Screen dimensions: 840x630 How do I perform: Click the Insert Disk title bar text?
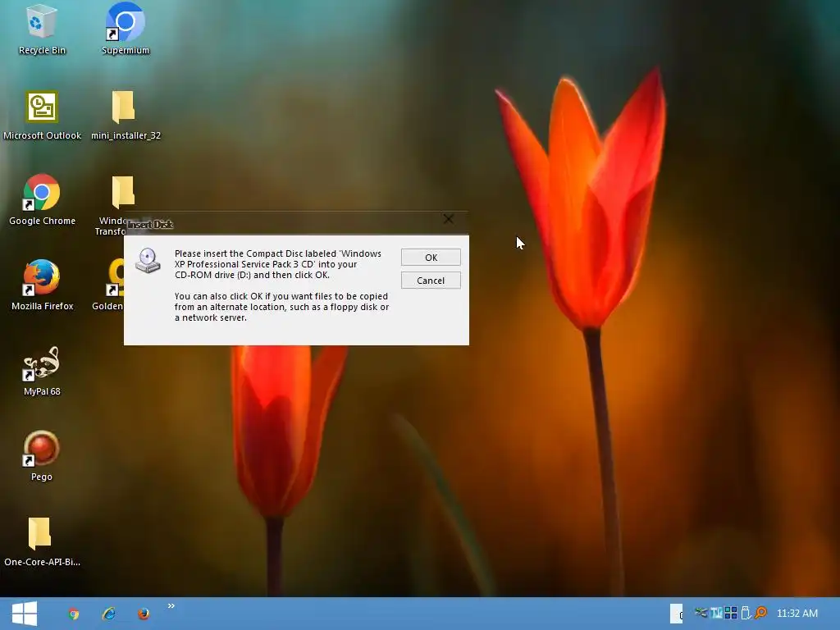(x=150, y=224)
